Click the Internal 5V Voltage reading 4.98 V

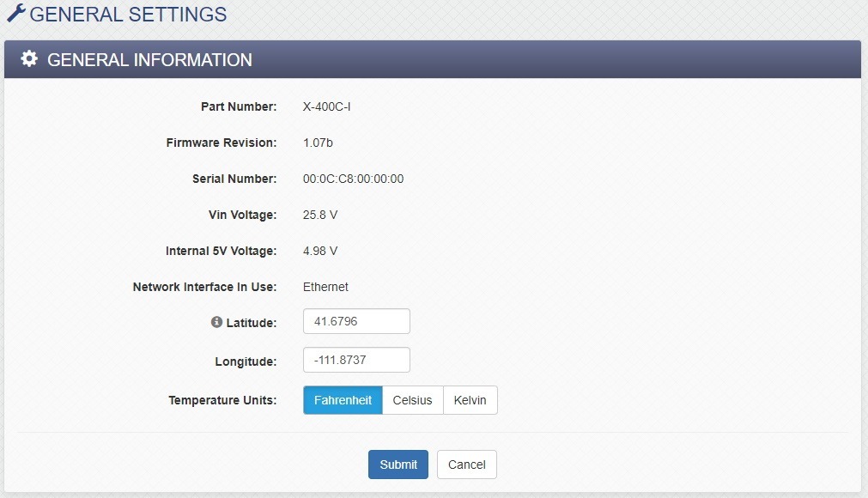click(320, 251)
